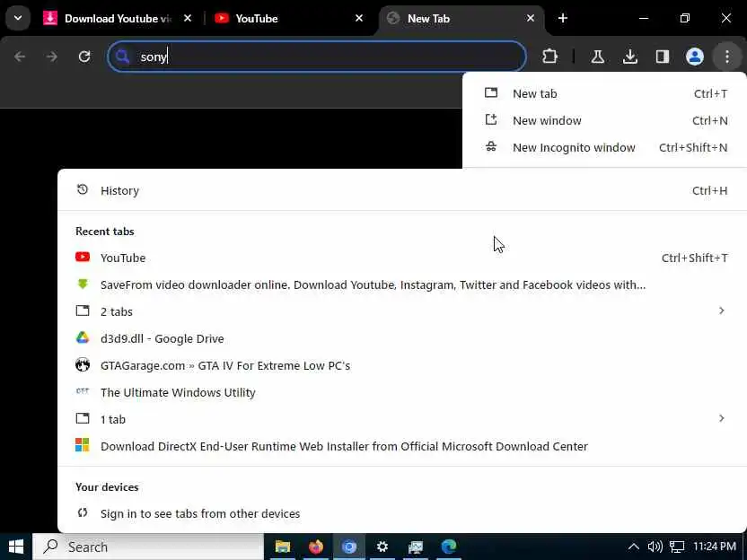747x560 pixels.
Task: Click the Chrome taskbar icon
Action: [x=349, y=547]
